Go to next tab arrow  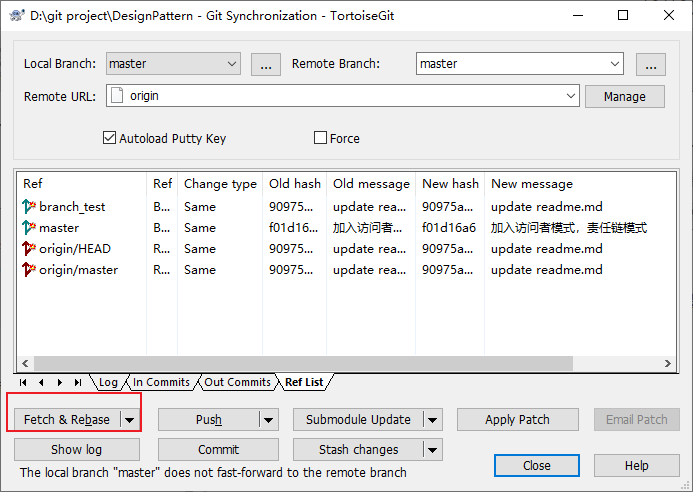(x=60, y=382)
